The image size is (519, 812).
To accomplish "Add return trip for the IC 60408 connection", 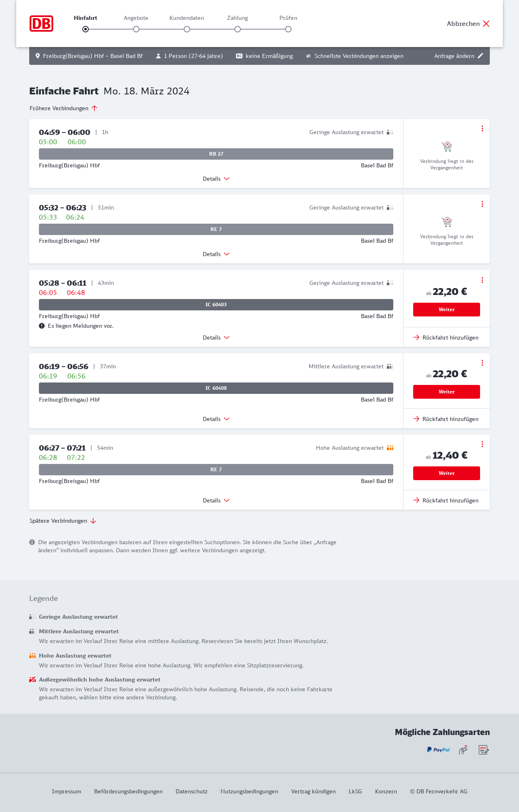I will pyautogui.click(x=446, y=419).
